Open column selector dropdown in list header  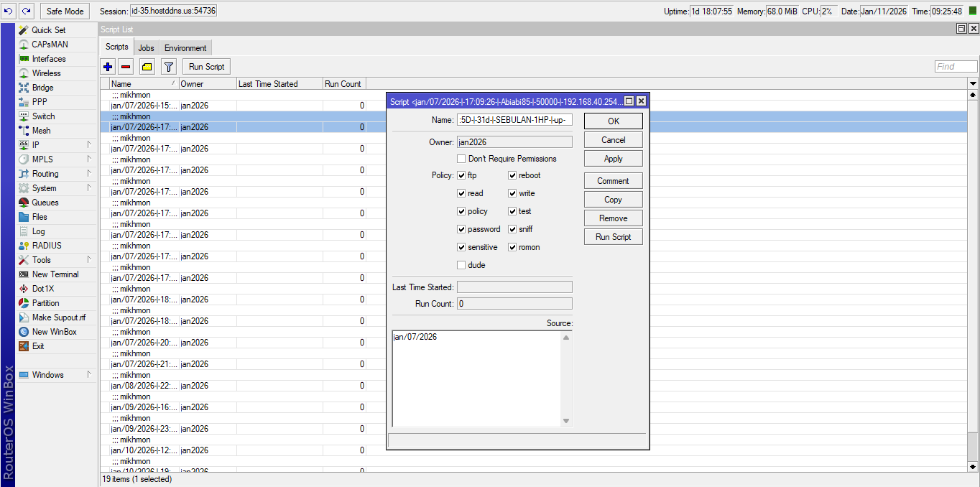click(x=974, y=84)
